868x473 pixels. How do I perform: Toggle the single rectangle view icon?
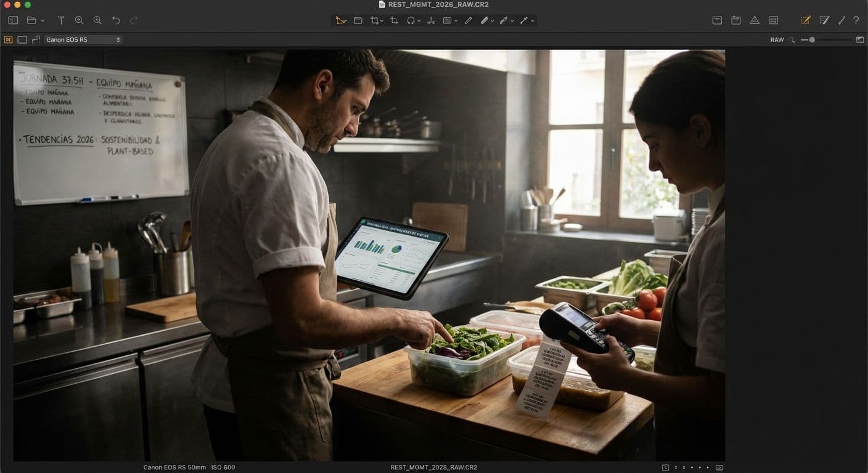tap(22, 39)
